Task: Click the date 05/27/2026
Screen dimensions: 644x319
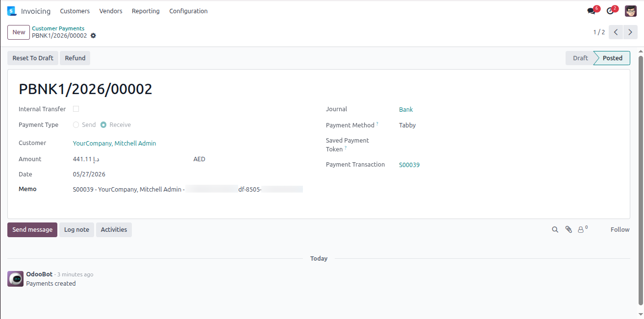Action: click(x=89, y=174)
